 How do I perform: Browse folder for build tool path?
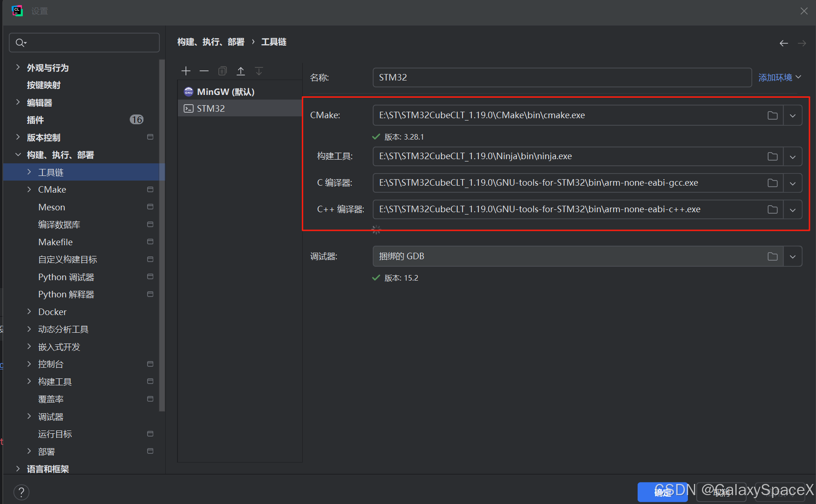click(773, 156)
